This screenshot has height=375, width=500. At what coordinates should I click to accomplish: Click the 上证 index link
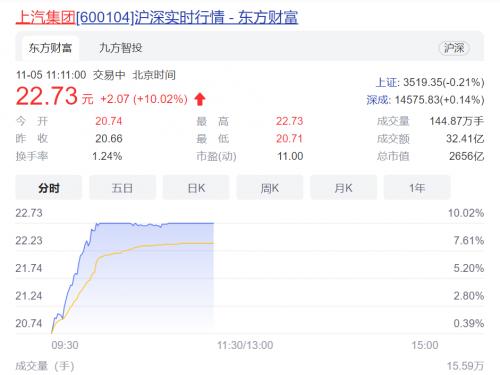point(387,82)
